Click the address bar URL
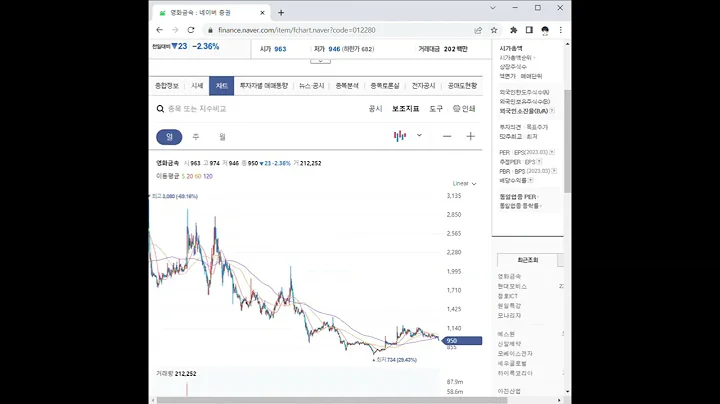Image resolution: width=720 pixels, height=404 pixels. (x=297, y=30)
